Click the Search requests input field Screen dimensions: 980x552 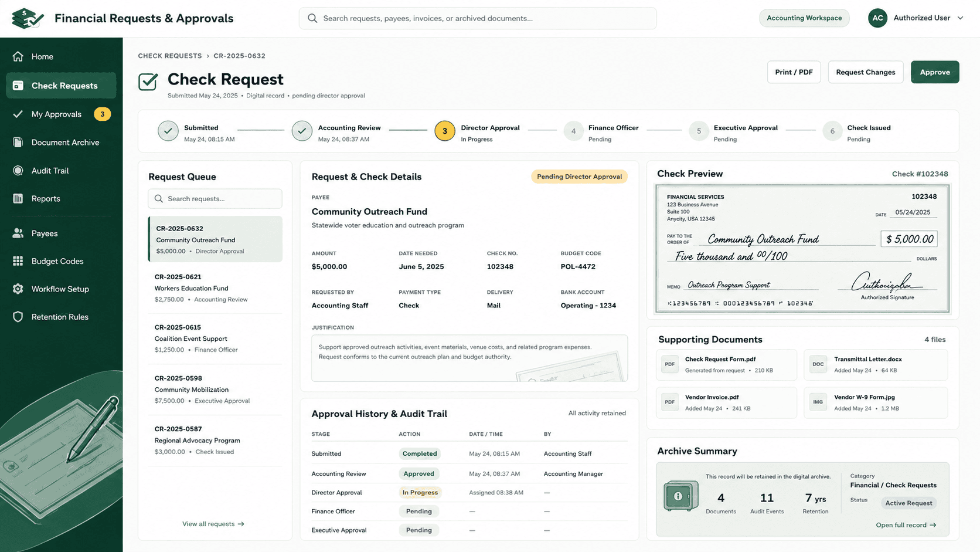click(215, 199)
